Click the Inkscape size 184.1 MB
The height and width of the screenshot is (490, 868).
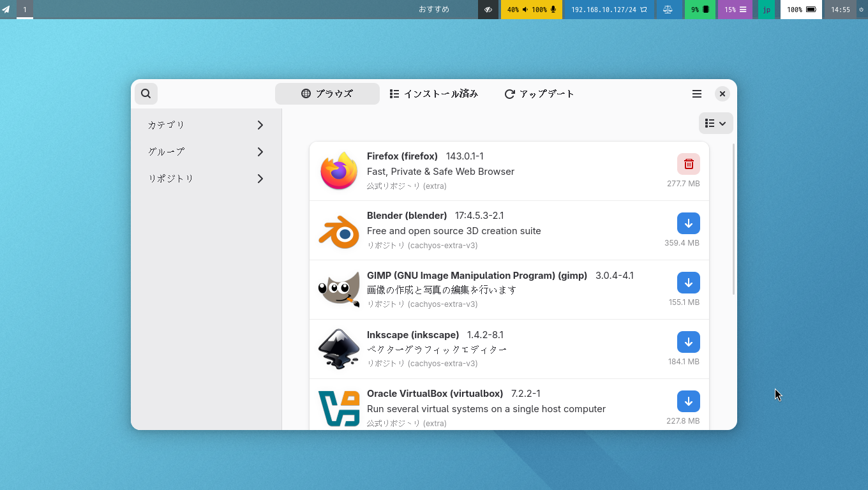click(x=684, y=362)
